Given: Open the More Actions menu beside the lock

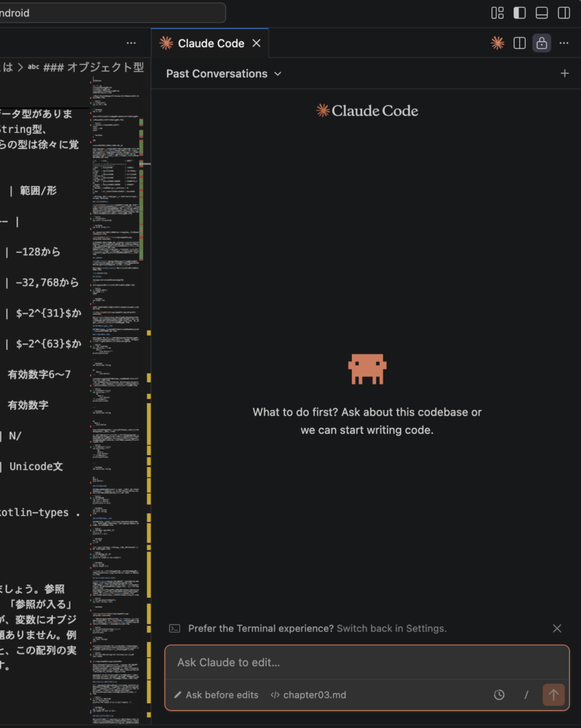Looking at the screenshot, I should click(564, 43).
